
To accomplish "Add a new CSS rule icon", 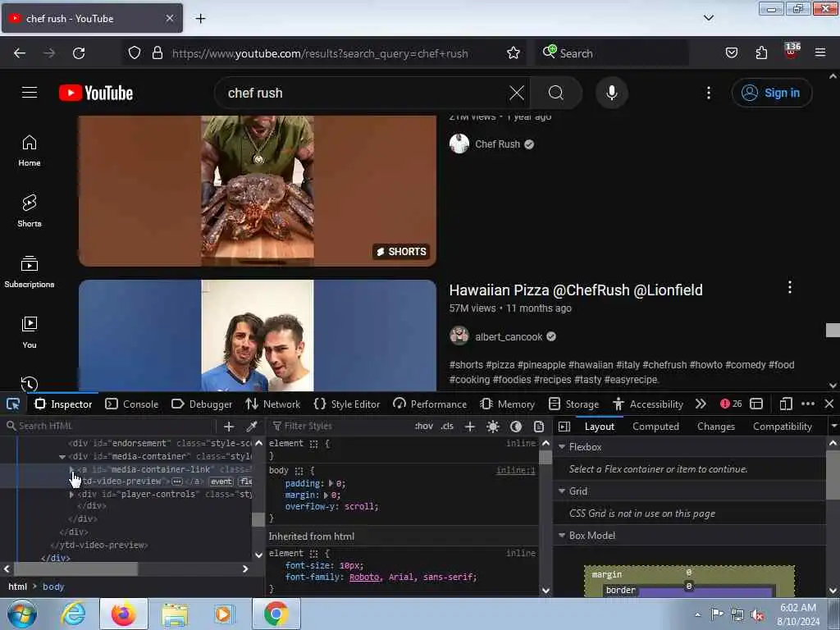I will pyautogui.click(x=470, y=427).
